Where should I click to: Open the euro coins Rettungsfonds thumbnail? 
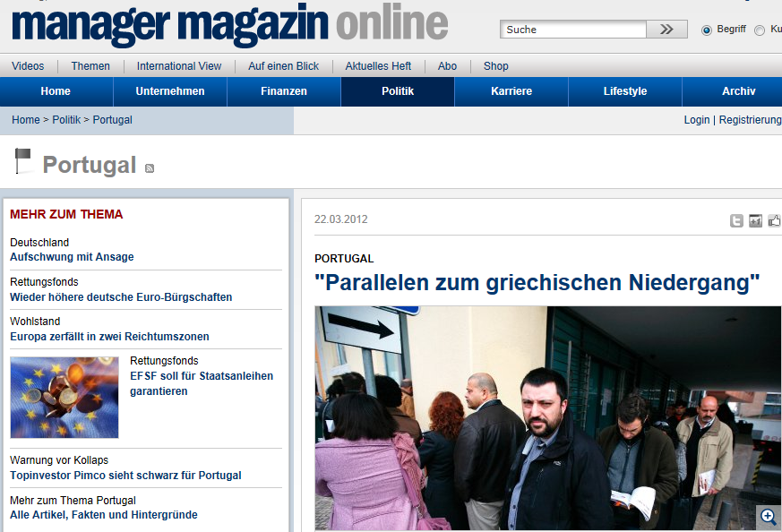(64, 398)
